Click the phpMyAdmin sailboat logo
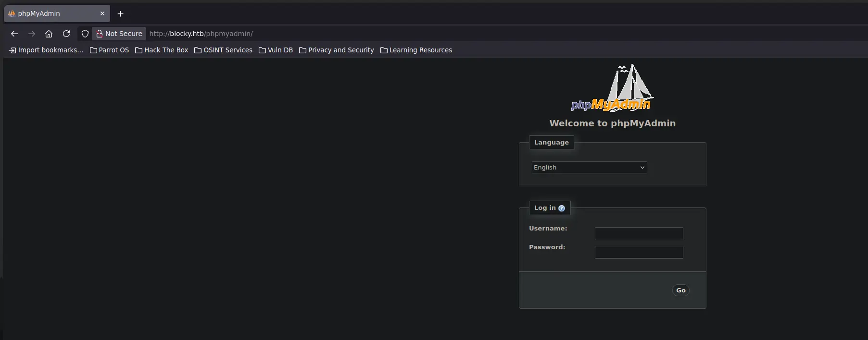This screenshot has width=868, height=340. click(612, 88)
